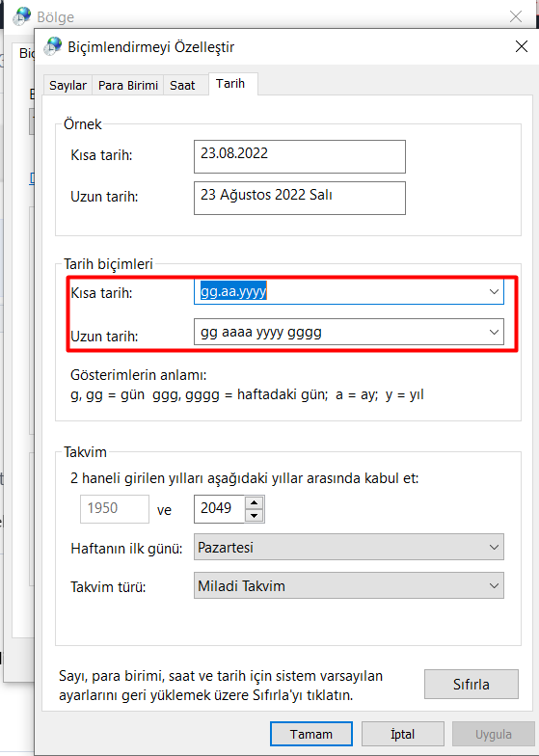This screenshot has width=539, height=756.
Task: Confirm changes with the Tamam button
Action: click(x=310, y=734)
